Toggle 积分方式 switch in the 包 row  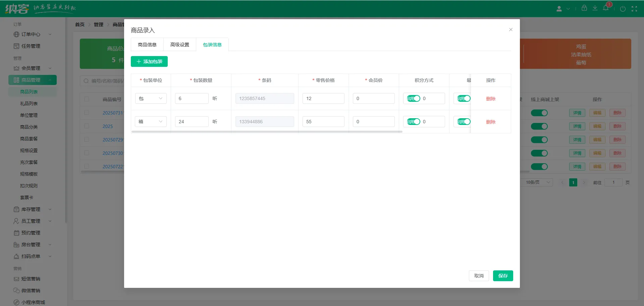[413, 98]
